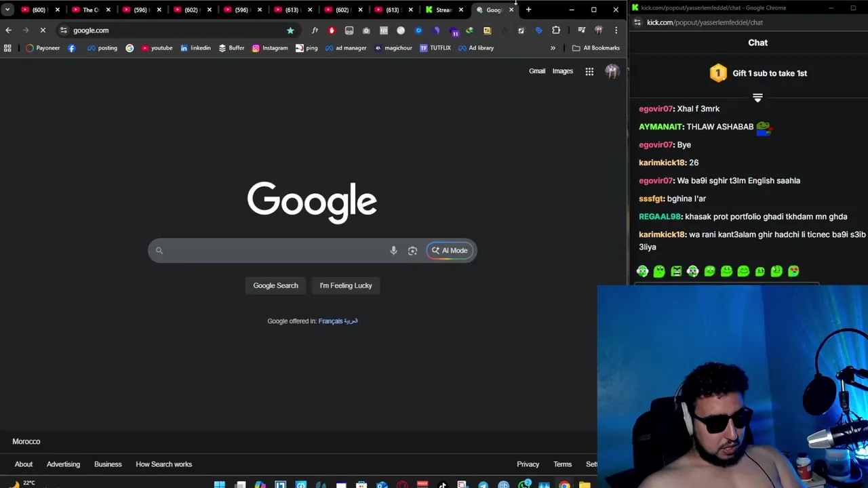Click the Kick chat scroll-down arrow icon
This screenshot has width=868, height=488.
(x=757, y=98)
